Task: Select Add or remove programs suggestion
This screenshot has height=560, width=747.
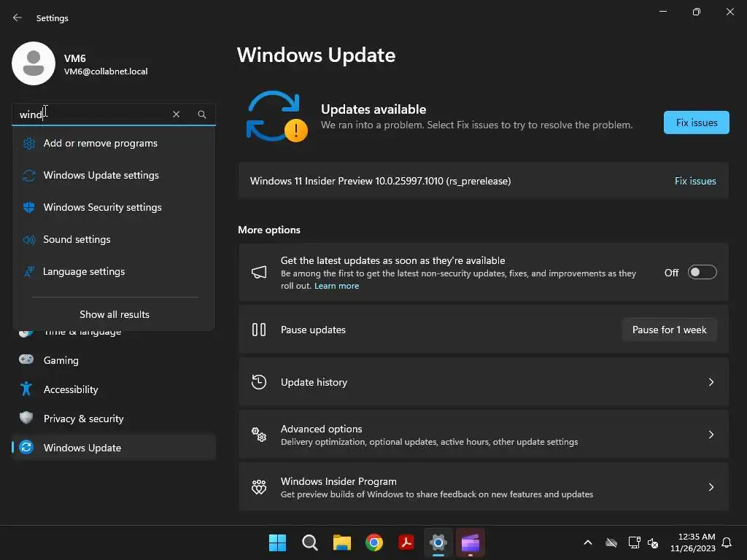Action: coord(114,144)
